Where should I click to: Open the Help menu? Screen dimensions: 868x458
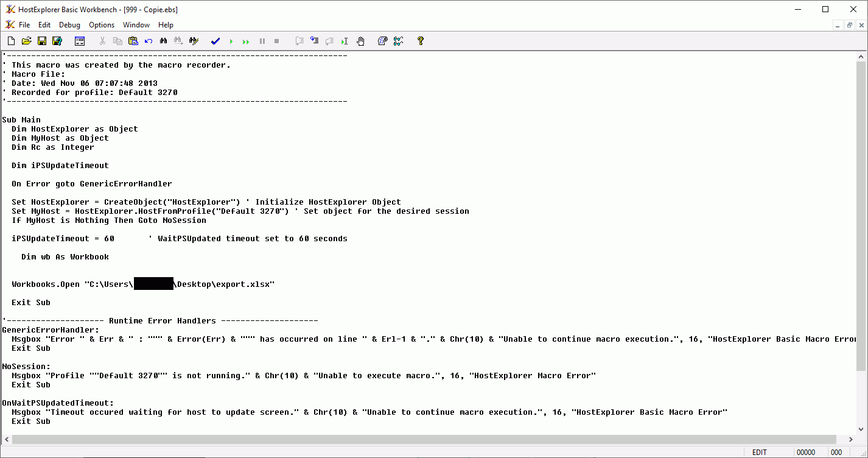point(166,25)
